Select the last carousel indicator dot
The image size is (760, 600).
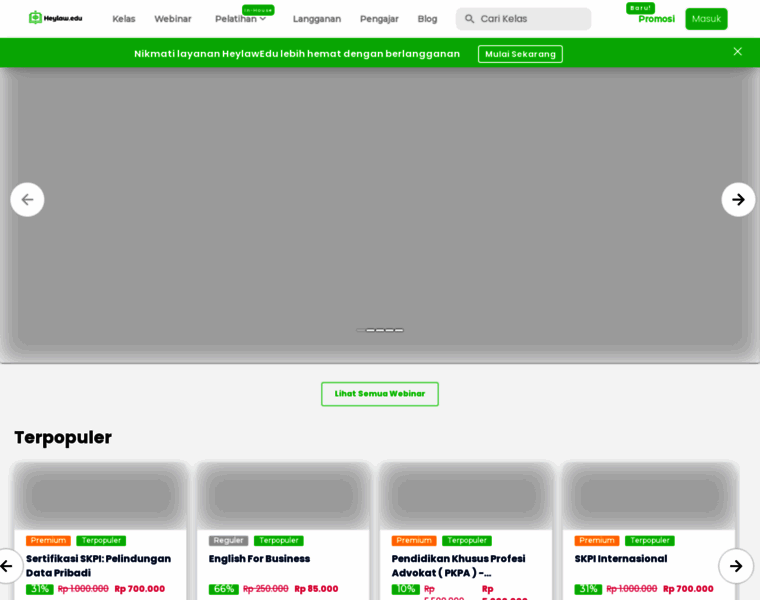tap(399, 330)
